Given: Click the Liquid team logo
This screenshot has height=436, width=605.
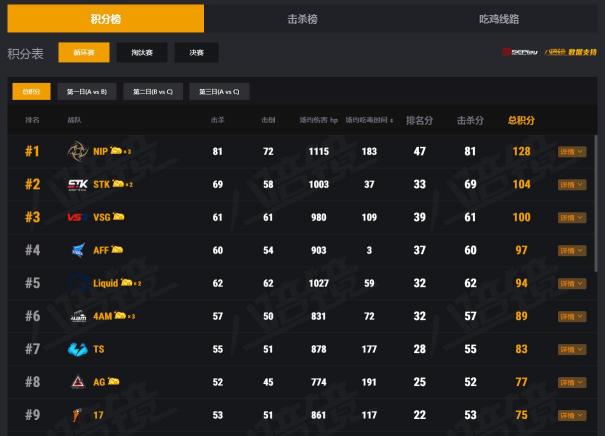Looking at the screenshot, I should [78, 283].
